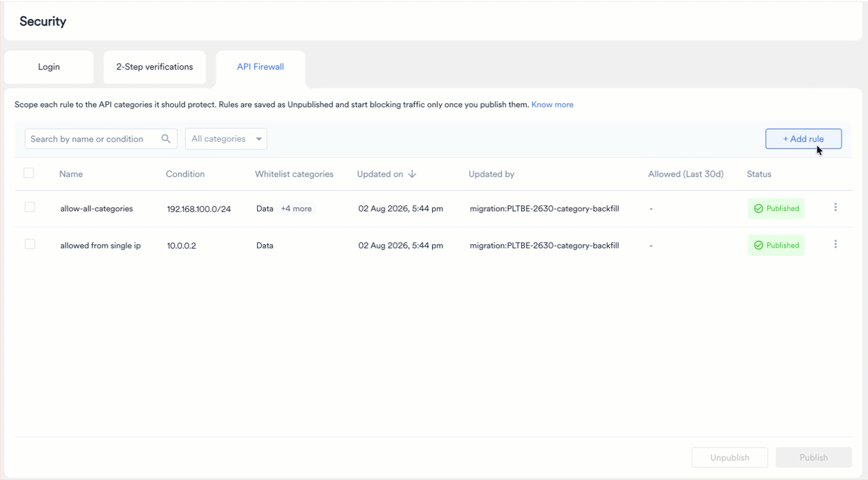Click the Published status badge of allow-all-categories
The image size is (868, 480).
pos(776,208)
